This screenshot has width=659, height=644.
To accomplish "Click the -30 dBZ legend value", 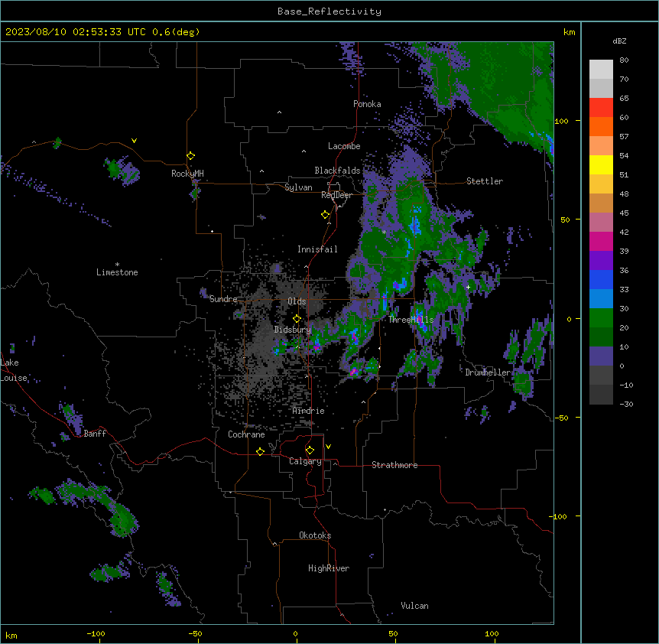I will tap(626, 404).
